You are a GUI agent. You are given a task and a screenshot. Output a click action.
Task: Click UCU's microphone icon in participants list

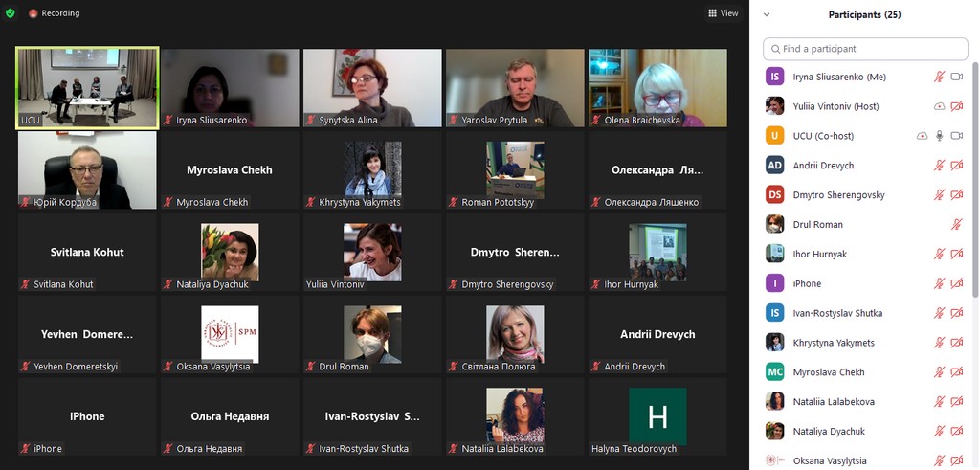coord(939,136)
